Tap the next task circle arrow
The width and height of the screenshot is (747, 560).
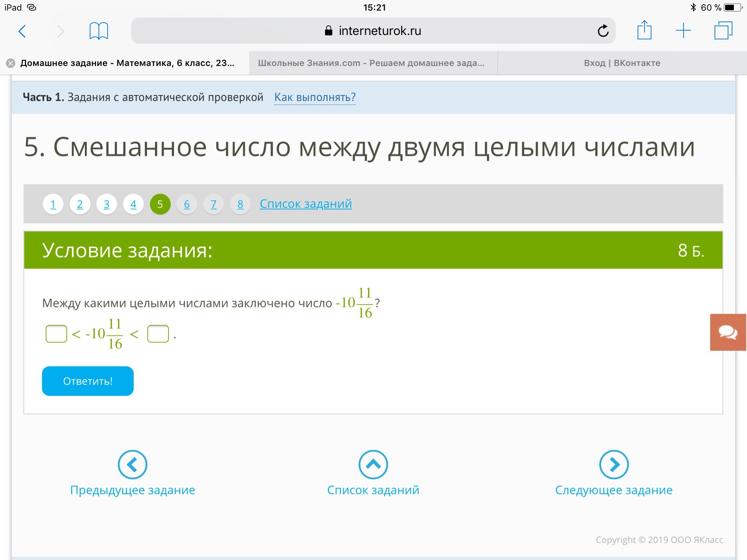pyautogui.click(x=614, y=464)
